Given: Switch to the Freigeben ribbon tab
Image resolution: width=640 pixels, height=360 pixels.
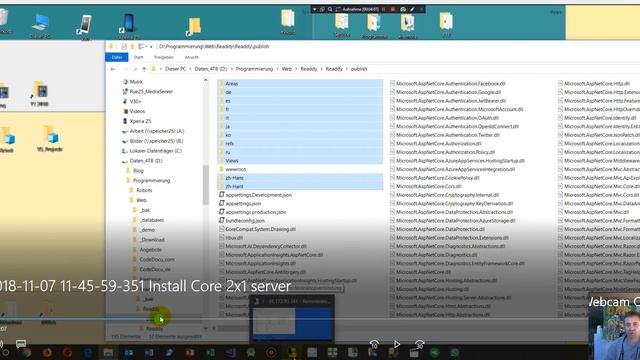Looking at the screenshot, I should point(164,57).
